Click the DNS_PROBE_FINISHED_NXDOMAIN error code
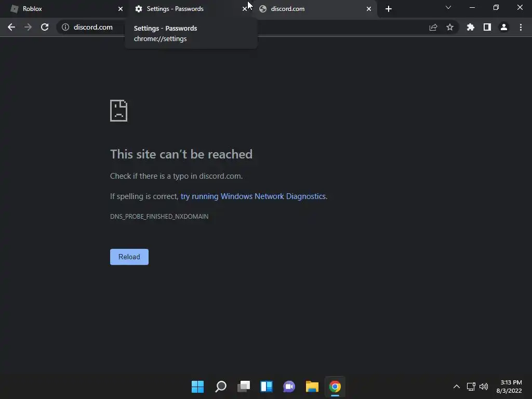Image resolution: width=532 pixels, height=399 pixels. point(159,217)
